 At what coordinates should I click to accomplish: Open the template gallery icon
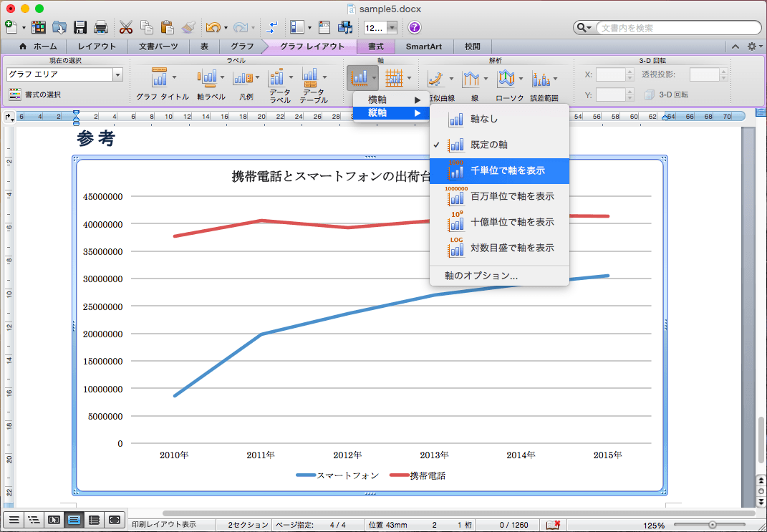click(39, 27)
